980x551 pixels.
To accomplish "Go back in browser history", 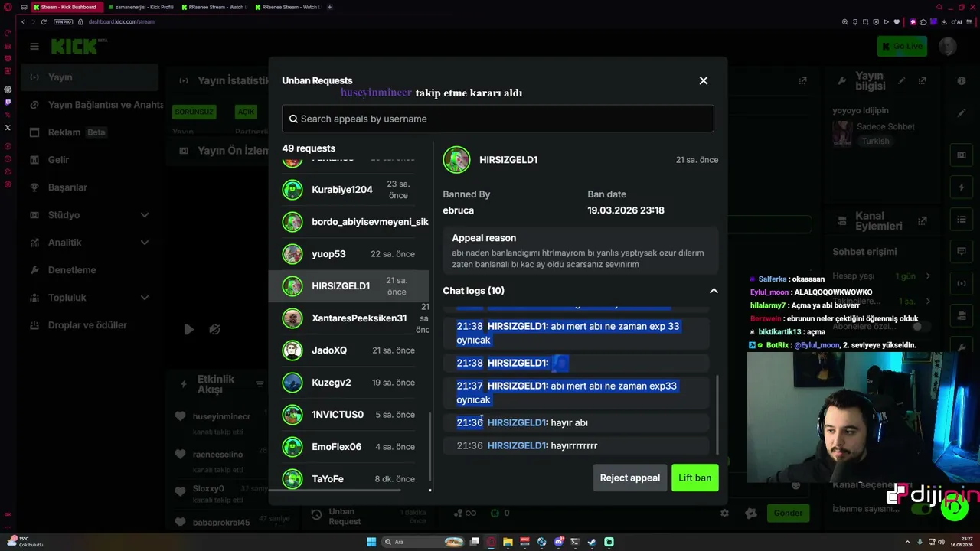I will coord(24,21).
